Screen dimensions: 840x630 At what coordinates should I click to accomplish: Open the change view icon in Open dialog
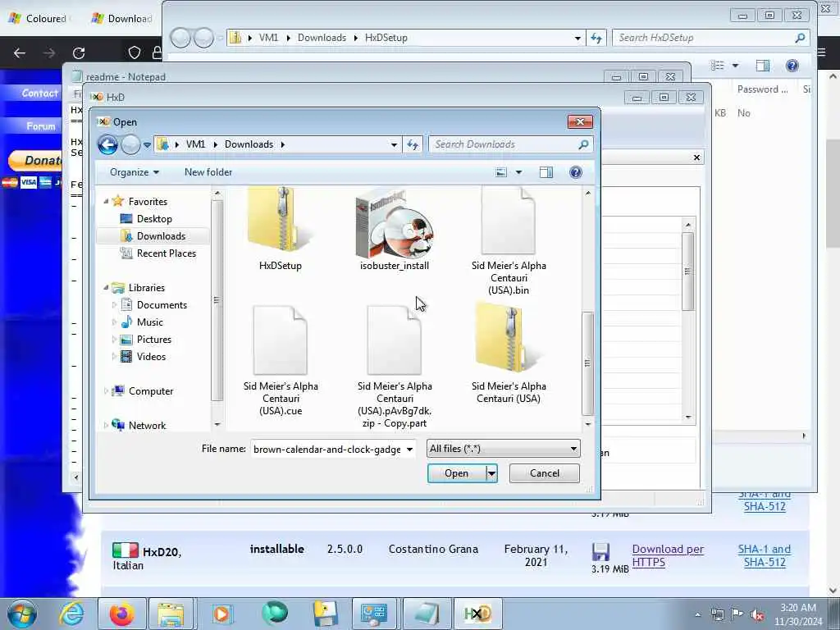501,172
